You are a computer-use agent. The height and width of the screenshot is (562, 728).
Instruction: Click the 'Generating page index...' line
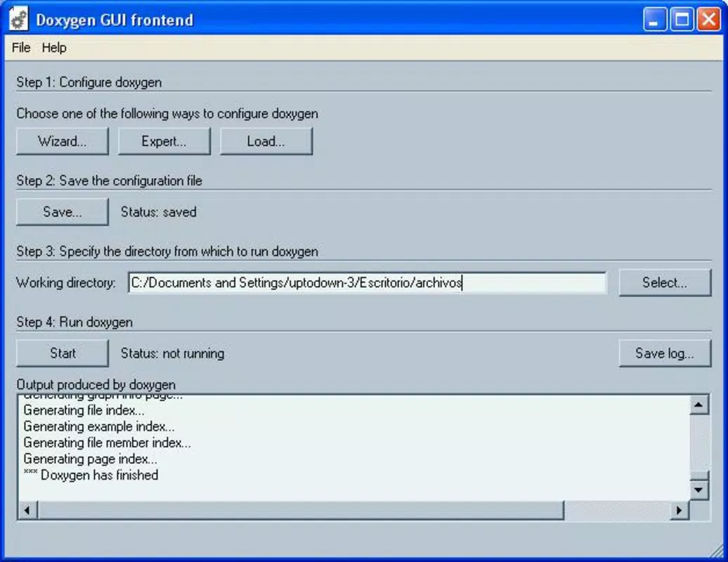(x=91, y=459)
